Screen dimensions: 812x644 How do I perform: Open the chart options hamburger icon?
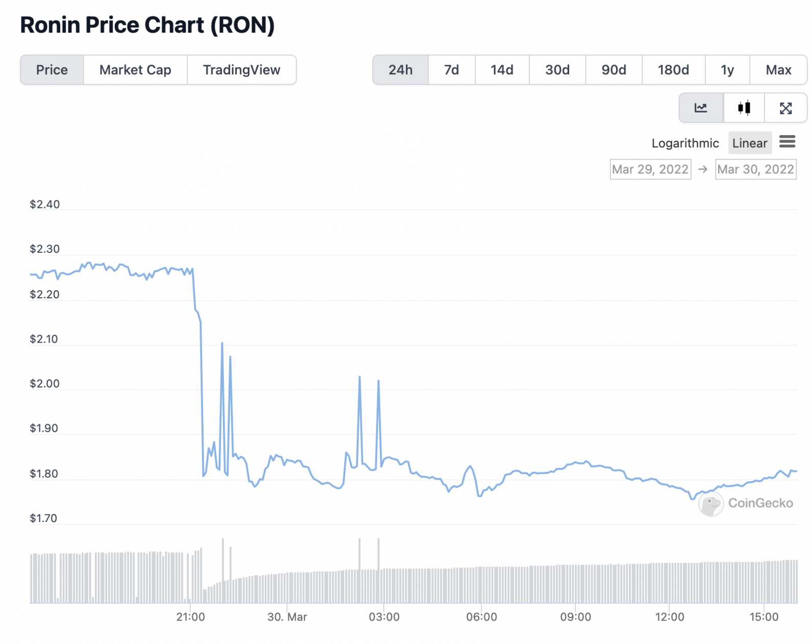click(787, 142)
